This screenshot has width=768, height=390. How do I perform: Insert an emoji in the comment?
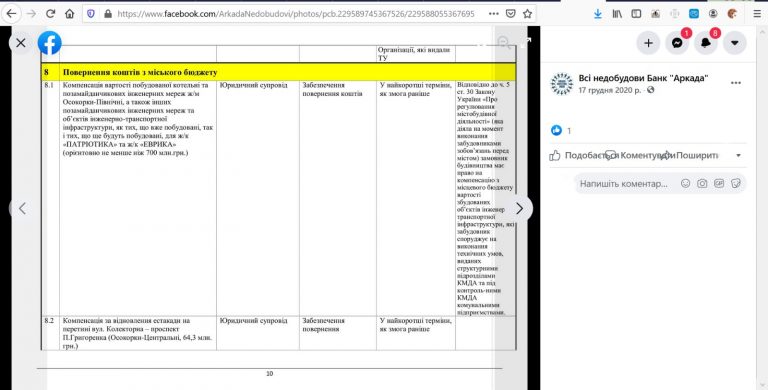(686, 183)
